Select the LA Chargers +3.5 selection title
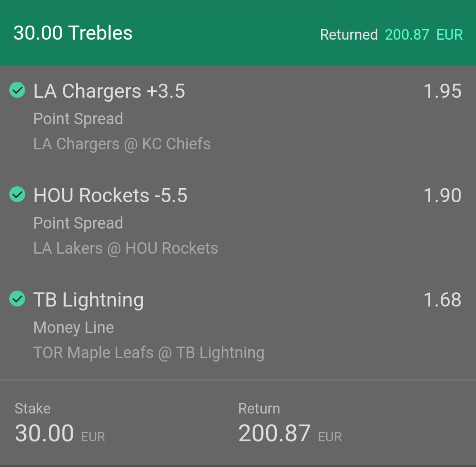Image resolution: width=476 pixels, height=467 pixels. click(109, 91)
